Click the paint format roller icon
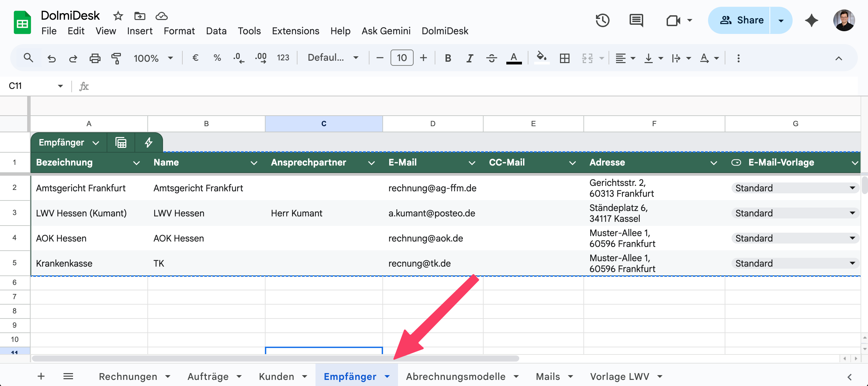Viewport: 868px width, 386px height. coord(116,58)
